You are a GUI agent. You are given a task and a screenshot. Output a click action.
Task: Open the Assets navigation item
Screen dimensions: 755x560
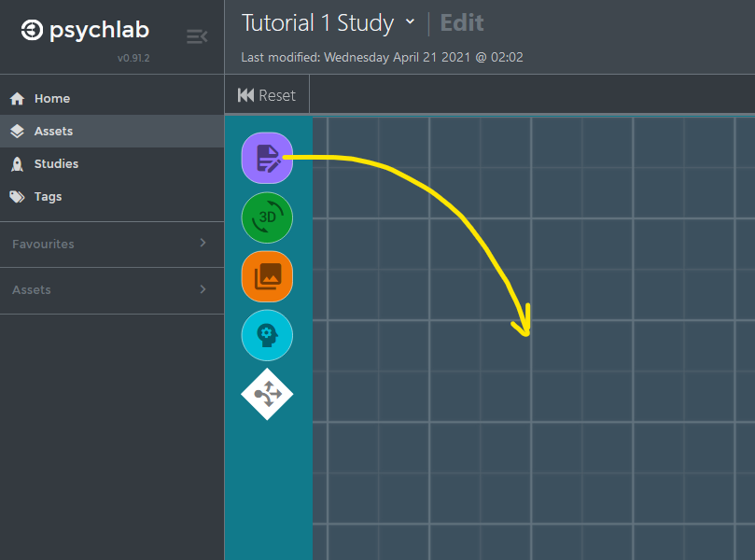click(53, 132)
